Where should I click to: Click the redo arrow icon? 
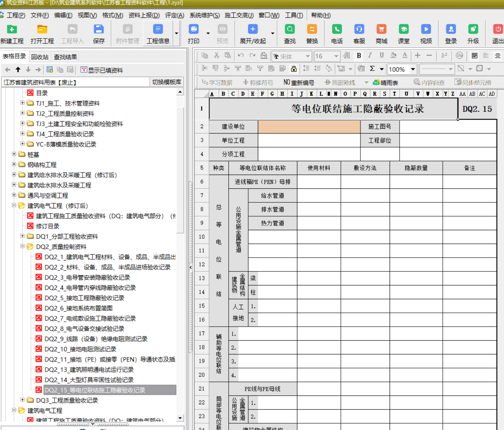[x=253, y=56]
